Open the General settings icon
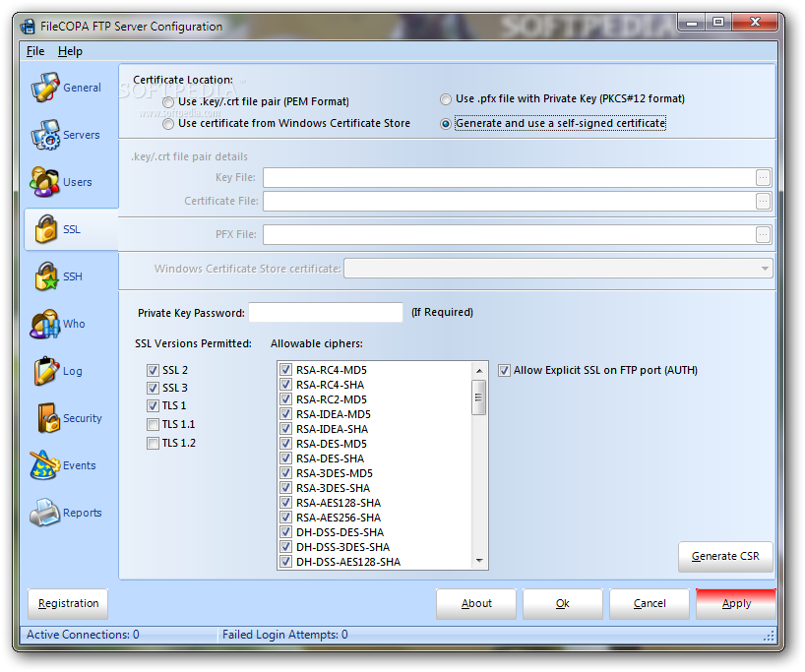Viewport: 805px width, 672px height. tap(44, 88)
